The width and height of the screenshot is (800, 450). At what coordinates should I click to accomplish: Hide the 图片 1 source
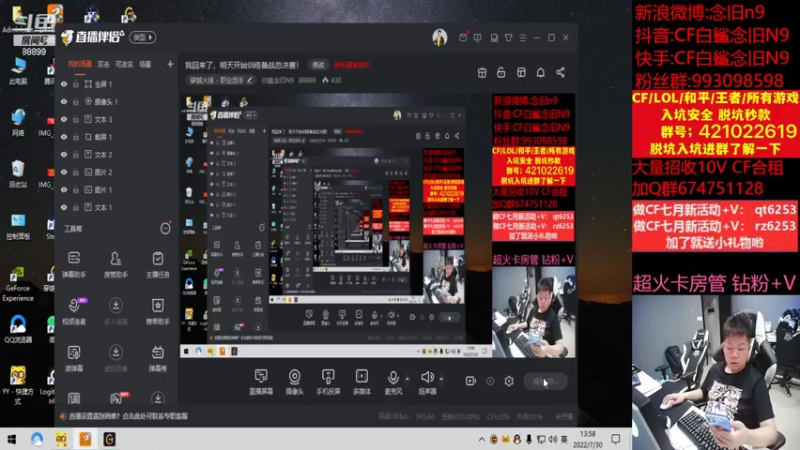click(x=64, y=189)
